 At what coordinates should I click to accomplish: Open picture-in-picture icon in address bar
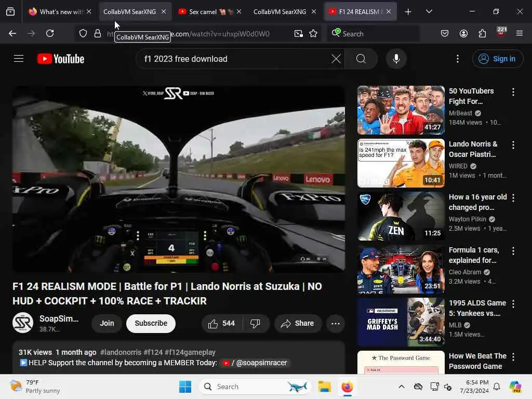coord(299,33)
